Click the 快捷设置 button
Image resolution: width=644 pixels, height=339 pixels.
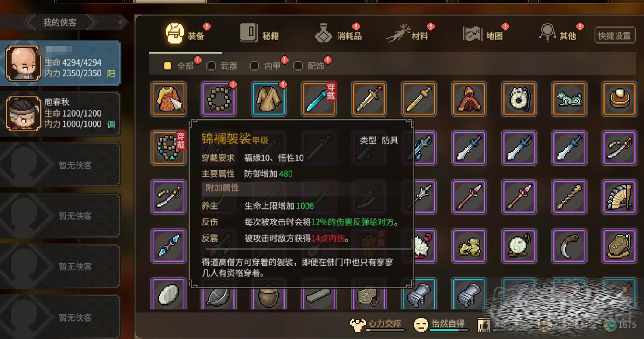tap(615, 35)
